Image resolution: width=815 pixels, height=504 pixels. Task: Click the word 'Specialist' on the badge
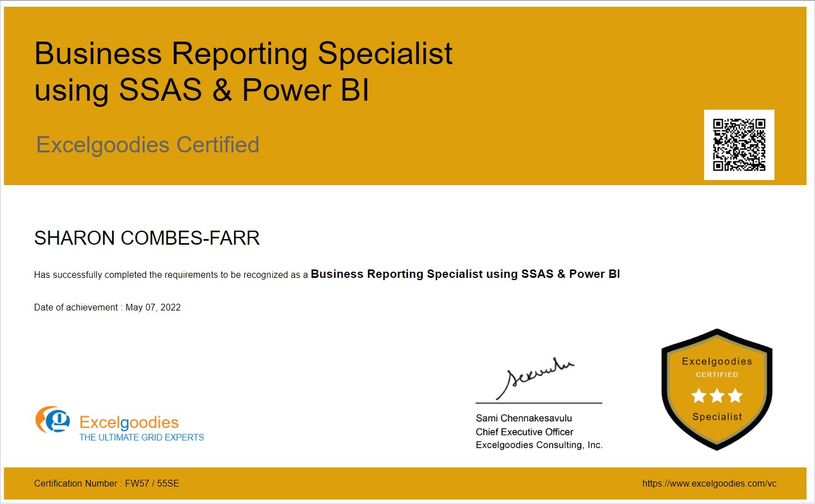[717, 417]
